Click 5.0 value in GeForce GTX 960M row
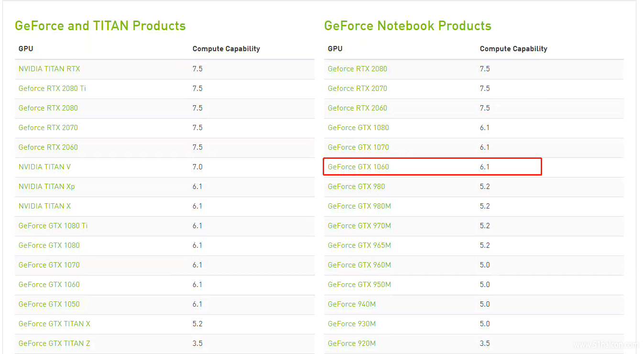644x354 pixels. [485, 265]
